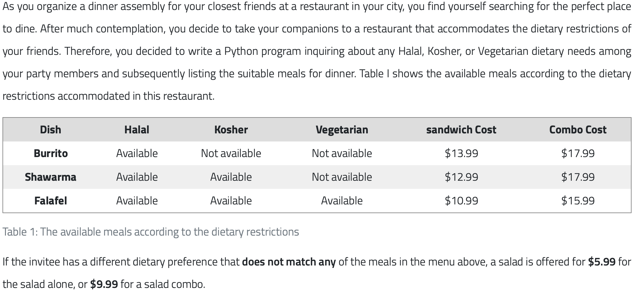Click the Vegetarian column header

point(342,130)
